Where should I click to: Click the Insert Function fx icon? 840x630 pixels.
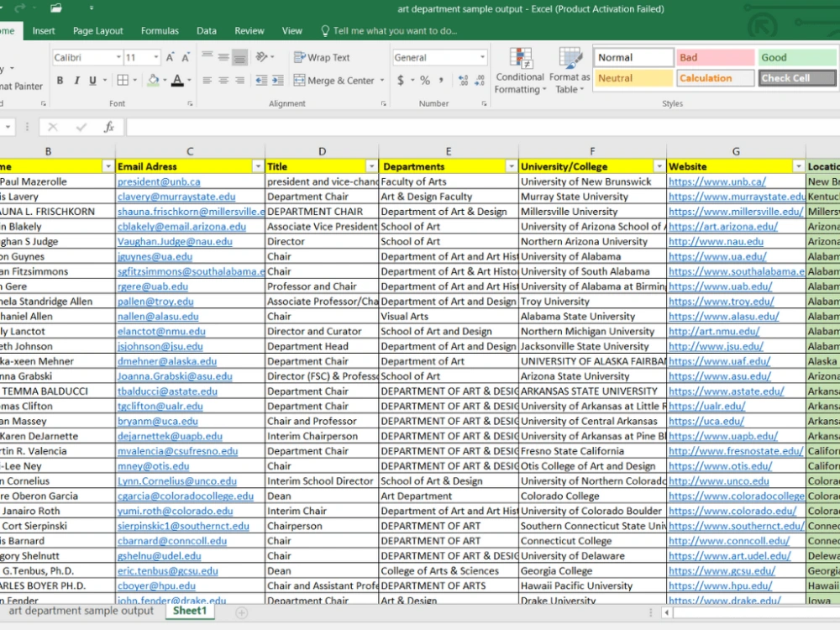coord(108,127)
